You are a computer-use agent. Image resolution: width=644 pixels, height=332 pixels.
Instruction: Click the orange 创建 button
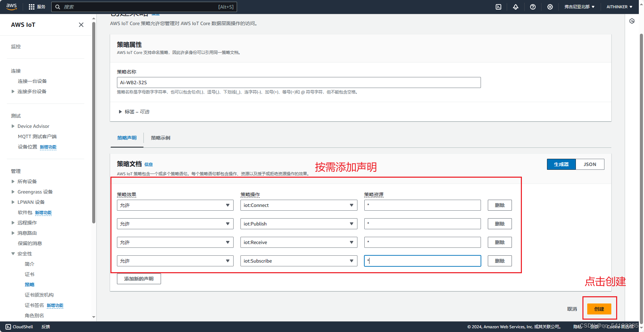tap(599, 309)
